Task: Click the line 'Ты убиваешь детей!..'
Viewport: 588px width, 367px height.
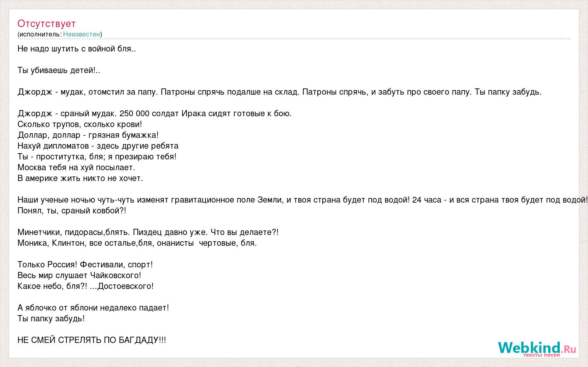Action: coord(59,70)
